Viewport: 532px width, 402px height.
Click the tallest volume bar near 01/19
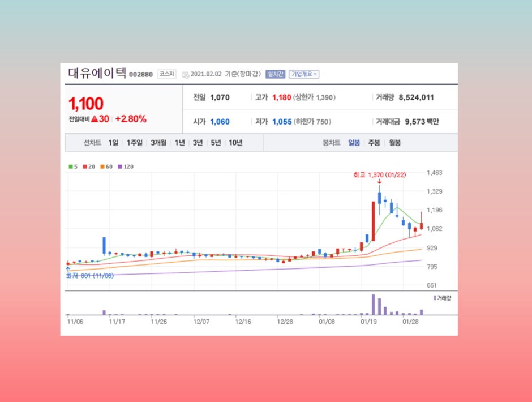click(x=374, y=305)
